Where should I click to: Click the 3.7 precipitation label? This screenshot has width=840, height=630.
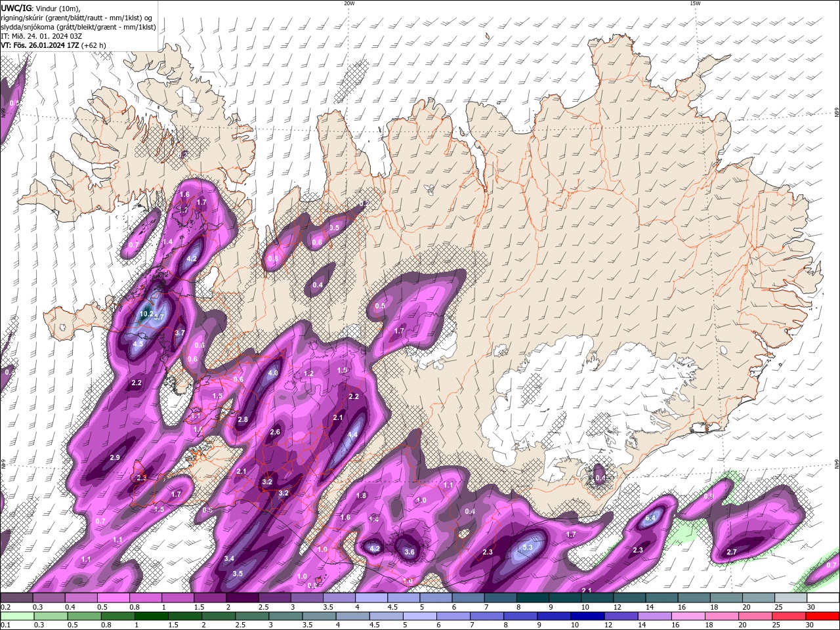180,333
